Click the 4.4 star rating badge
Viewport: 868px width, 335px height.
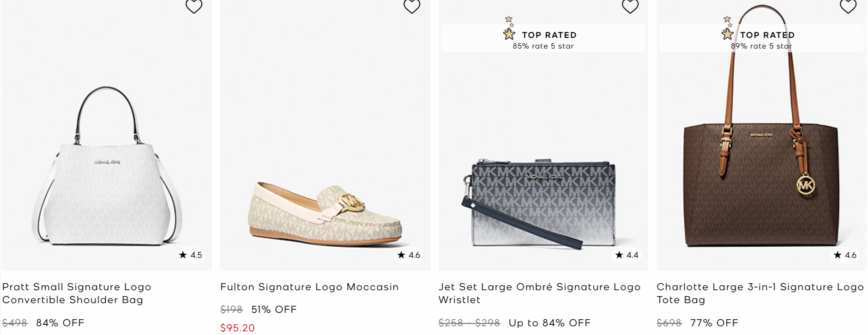[x=627, y=255]
